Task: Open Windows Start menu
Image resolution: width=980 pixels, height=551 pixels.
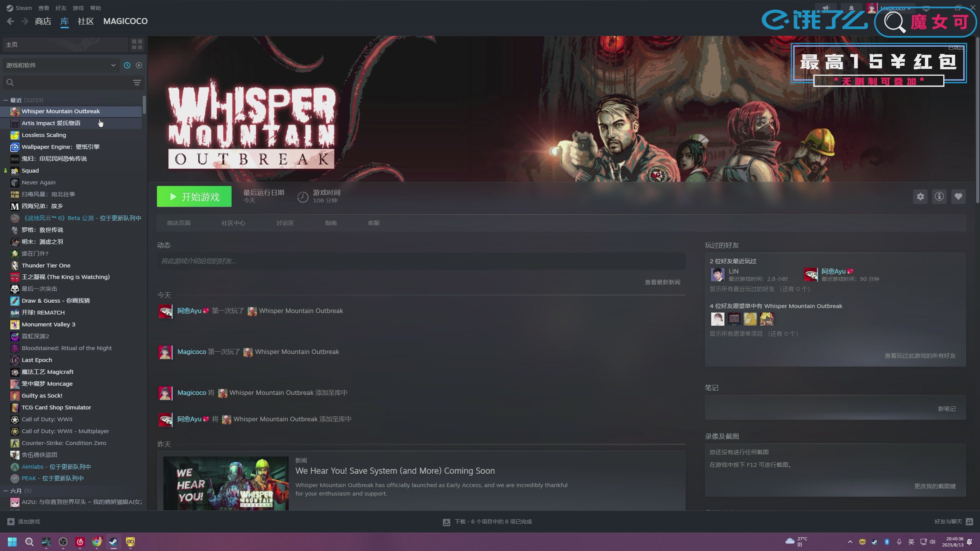Action: (x=12, y=542)
